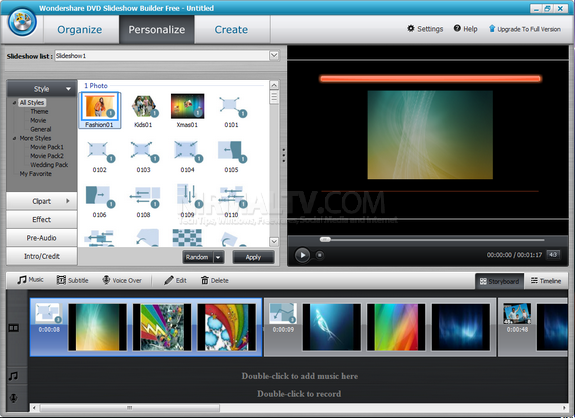Viewport: 575px width, 418px height.
Task: Collapse the More Styles tree node
Action: click(x=14, y=138)
